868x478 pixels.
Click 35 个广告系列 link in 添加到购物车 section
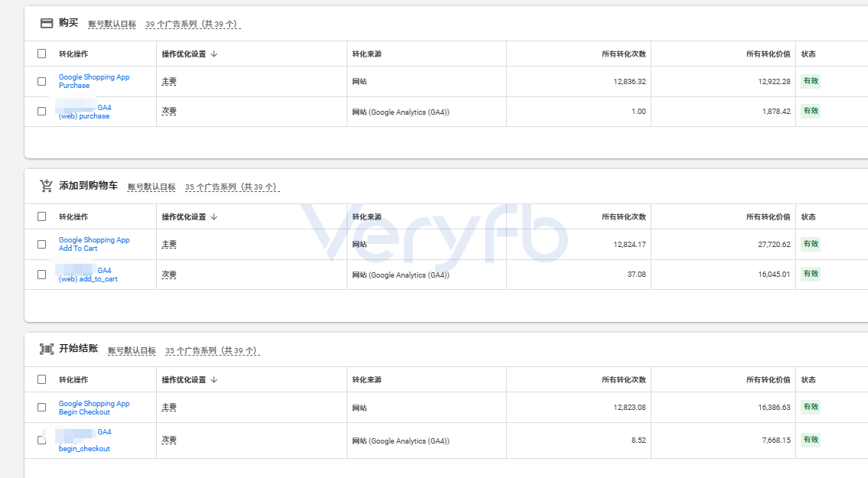click(x=232, y=187)
